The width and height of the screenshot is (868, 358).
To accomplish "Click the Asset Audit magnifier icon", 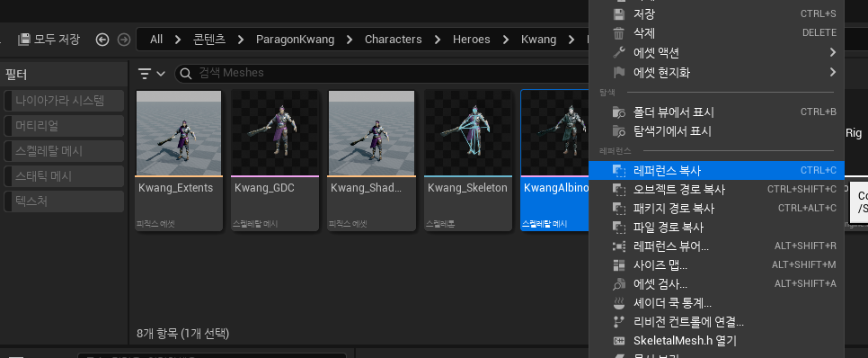I will click(619, 284).
